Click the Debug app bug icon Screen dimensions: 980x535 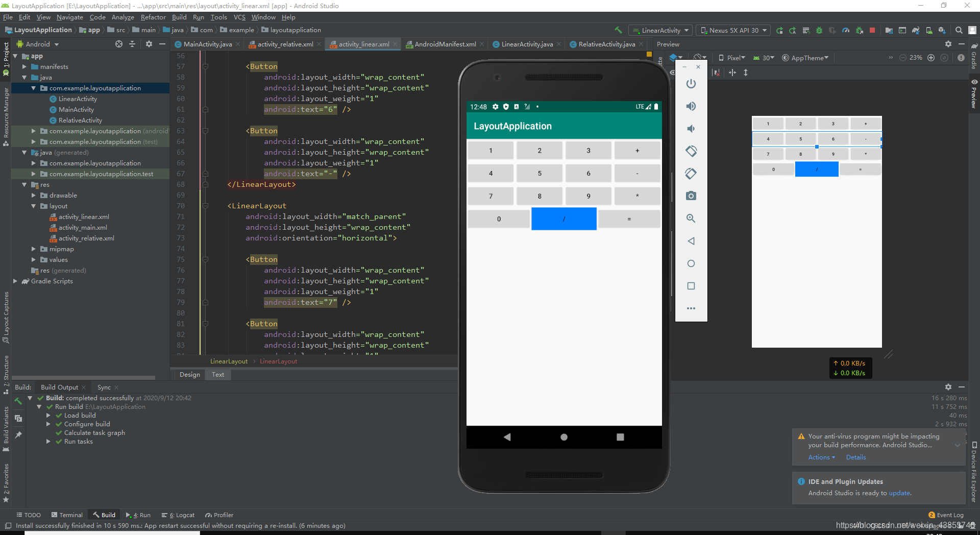(x=819, y=30)
